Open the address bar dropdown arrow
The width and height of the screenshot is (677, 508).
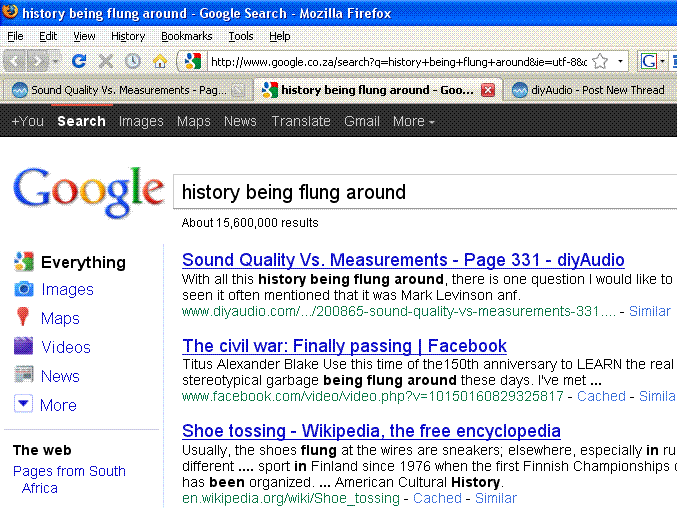click(620, 61)
